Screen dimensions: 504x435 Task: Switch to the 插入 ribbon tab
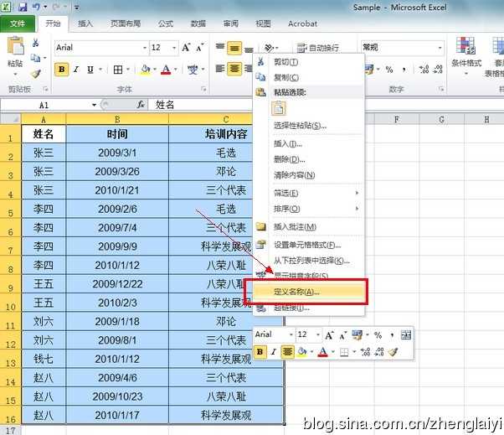click(85, 23)
